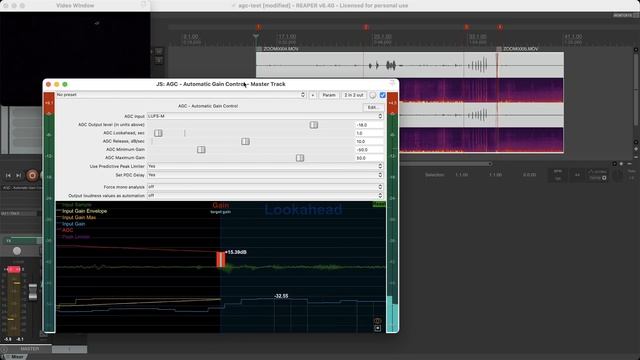Toggle Input Gain Max legend entry

(79, 218)
